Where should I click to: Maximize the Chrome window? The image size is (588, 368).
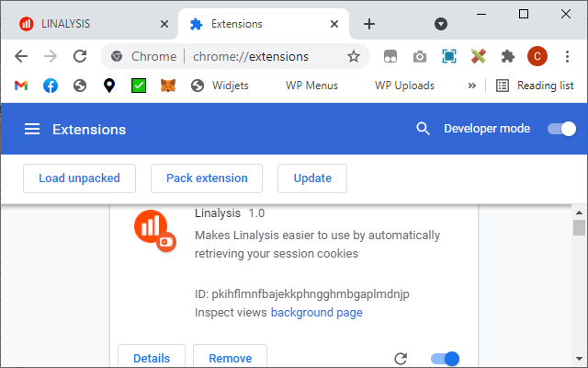(x=524, y=15)
